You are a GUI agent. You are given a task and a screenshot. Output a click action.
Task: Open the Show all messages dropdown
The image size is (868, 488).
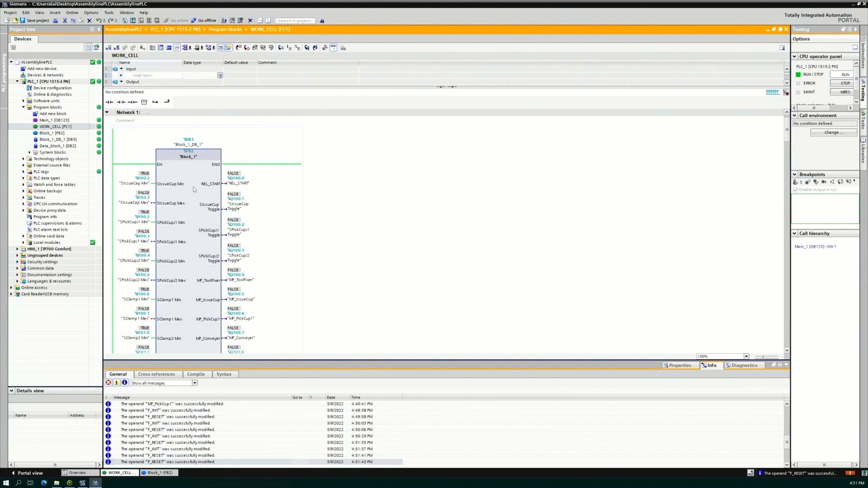[195, 383]
